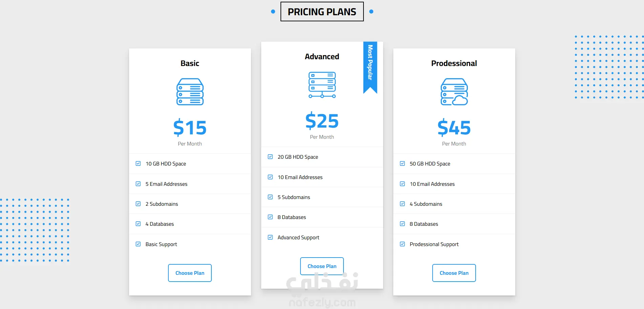The width and height of the screenshot is (644, 309).
Task: Click the blue dot left of Pricing Plans
Action: tap(273, 12)
